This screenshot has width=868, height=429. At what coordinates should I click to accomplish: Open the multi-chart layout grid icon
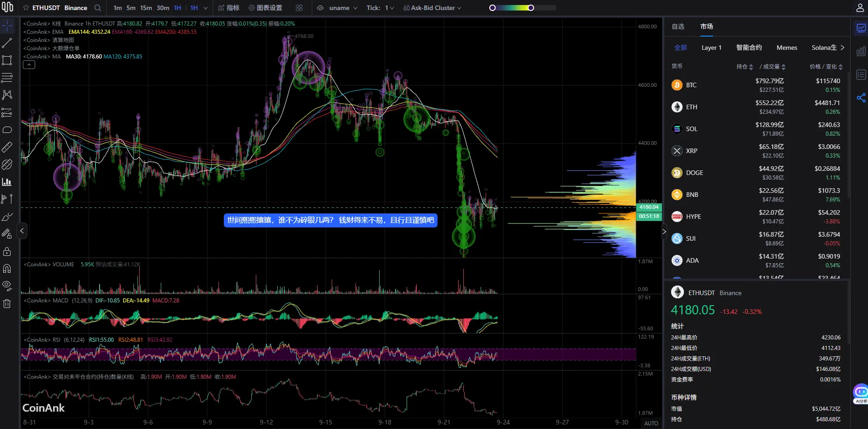299,8
